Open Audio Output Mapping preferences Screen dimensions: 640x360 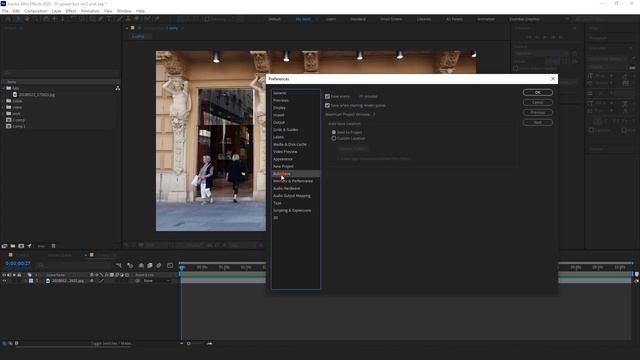tap(291, 196)
